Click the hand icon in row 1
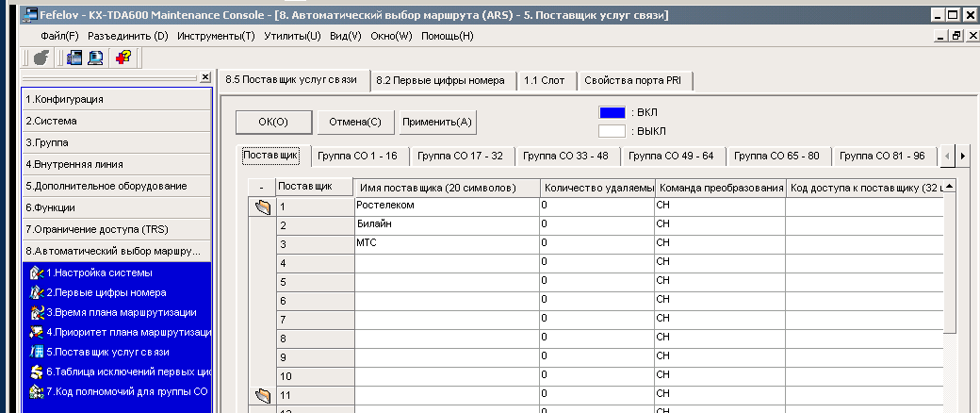 pyautogui.click(x=263, y=206)
